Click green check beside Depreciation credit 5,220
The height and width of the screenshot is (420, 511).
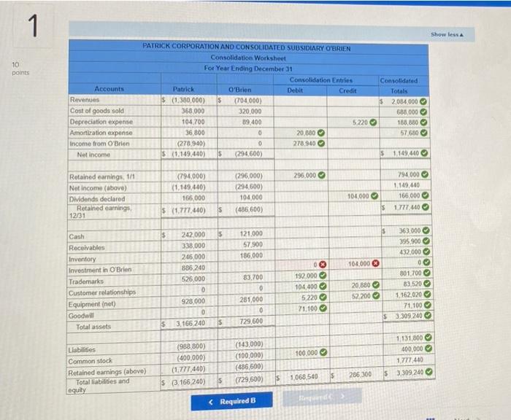click(x=373, y=122)
